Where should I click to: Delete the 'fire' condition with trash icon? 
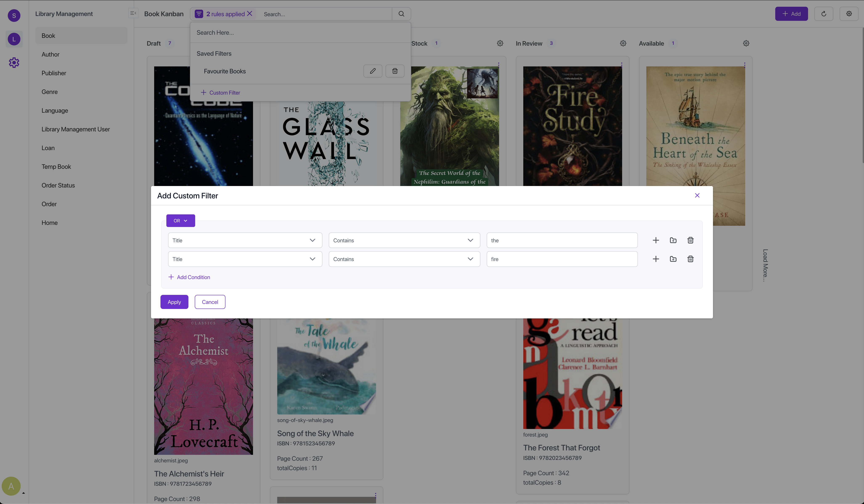[690, 259]
